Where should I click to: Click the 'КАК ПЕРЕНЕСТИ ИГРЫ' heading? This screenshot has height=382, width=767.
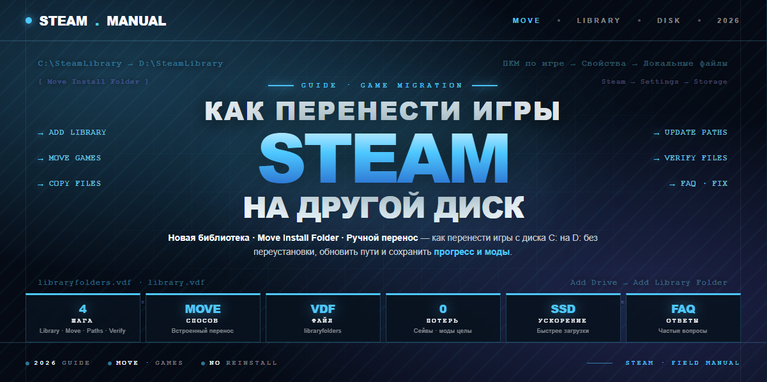coord(382,111)
